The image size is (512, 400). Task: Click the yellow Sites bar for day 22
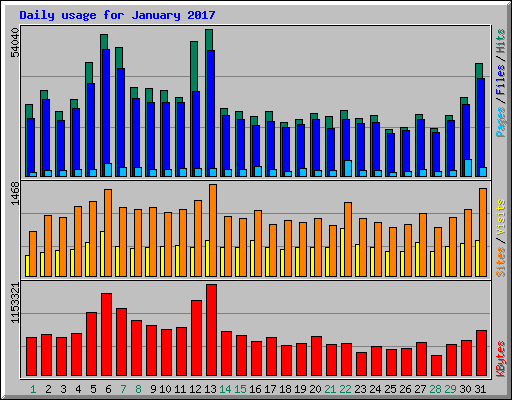342,252
